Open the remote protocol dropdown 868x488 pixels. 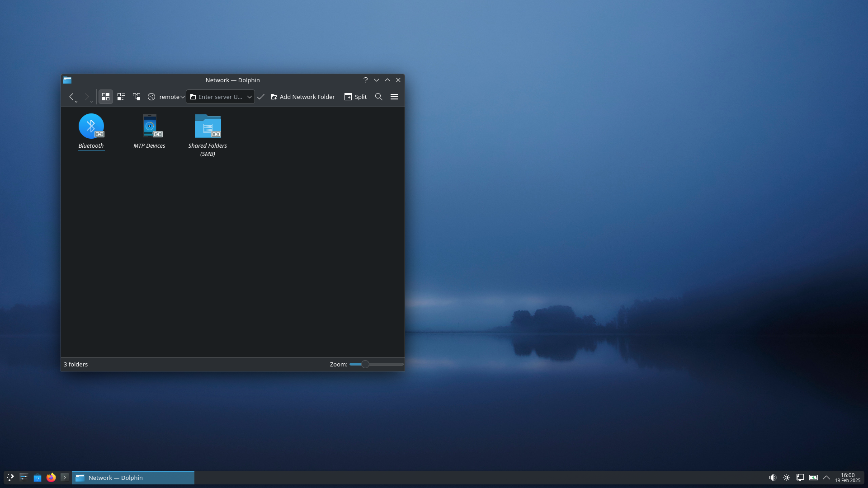pos(166,97)
